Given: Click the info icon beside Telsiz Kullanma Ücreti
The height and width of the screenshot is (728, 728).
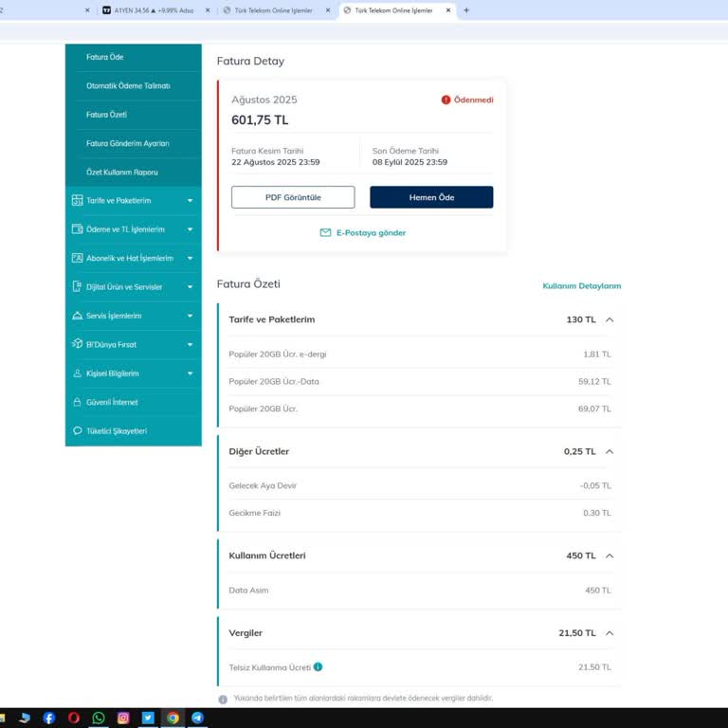Looking at the screenshot, I should pos(318,666).
